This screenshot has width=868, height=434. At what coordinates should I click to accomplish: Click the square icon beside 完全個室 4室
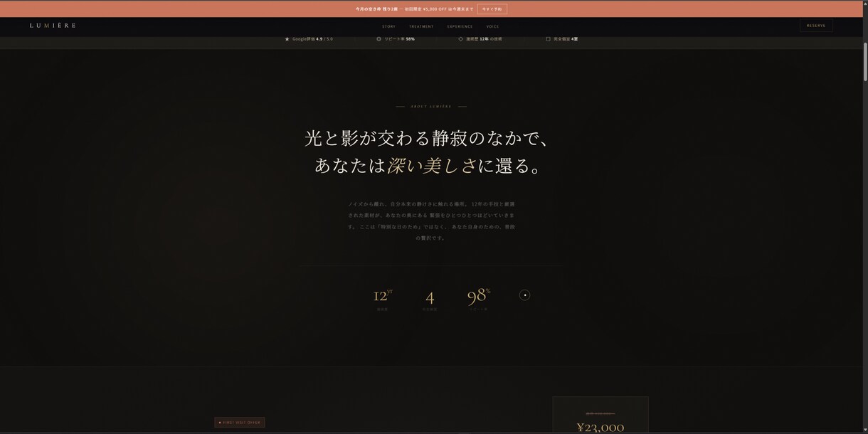(548, 39)
